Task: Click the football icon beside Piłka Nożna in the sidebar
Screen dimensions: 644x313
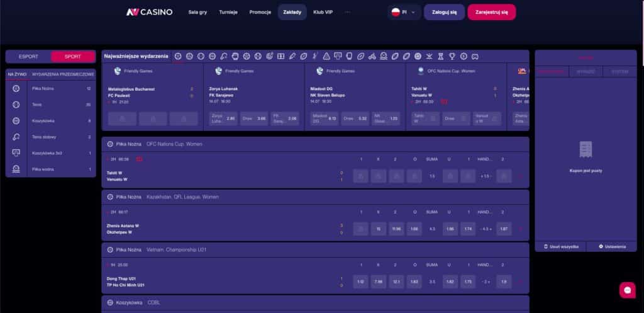Action: click(16, 88)
